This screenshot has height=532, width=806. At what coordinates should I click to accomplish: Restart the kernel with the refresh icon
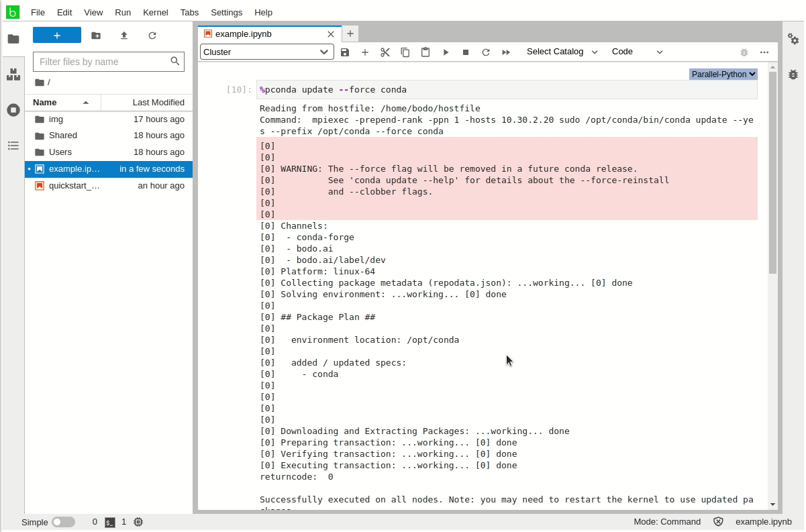pyautogui.click(x=486, y=52)
